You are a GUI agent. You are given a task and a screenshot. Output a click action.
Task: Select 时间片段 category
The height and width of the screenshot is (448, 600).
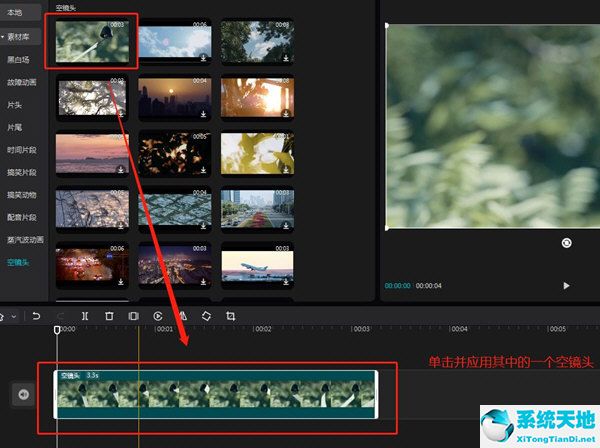click(x=21, y=150)
